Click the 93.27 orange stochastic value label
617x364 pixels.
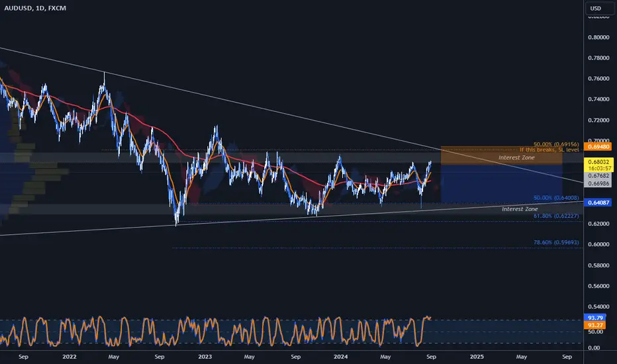tap(595, 325)
